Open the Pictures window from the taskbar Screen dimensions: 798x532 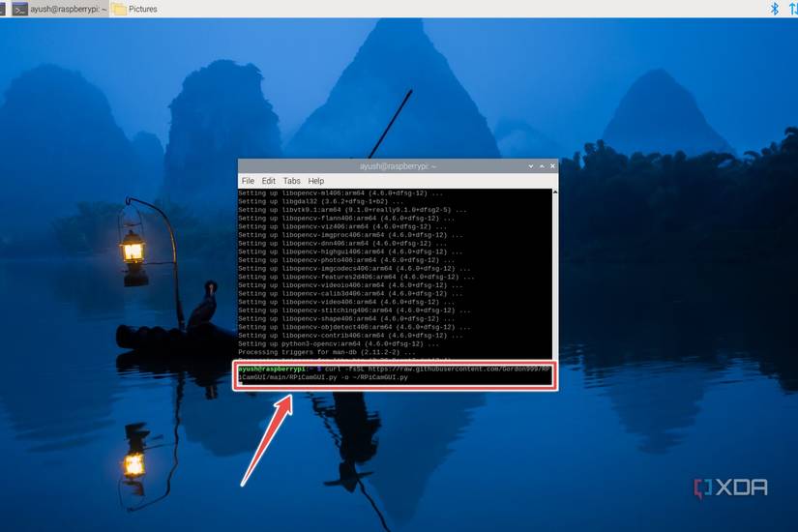pyautogui.click(x=134, y=9)
